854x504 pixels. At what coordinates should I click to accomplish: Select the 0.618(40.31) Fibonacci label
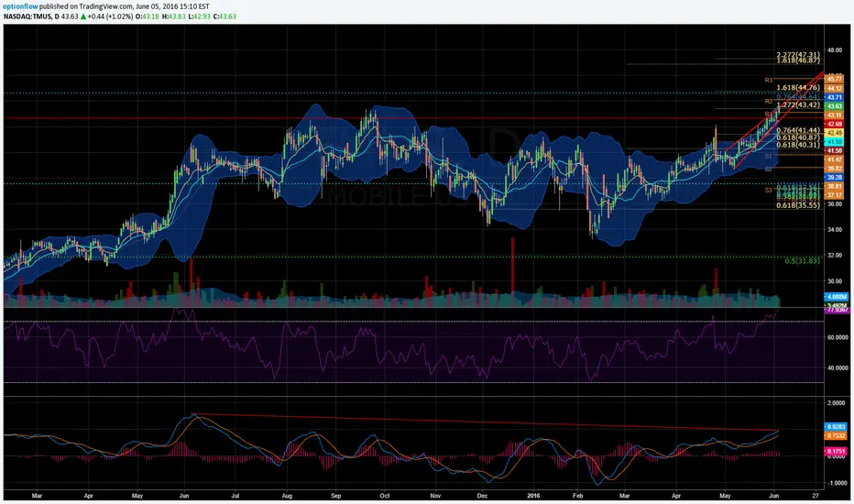tap(798, 145)
